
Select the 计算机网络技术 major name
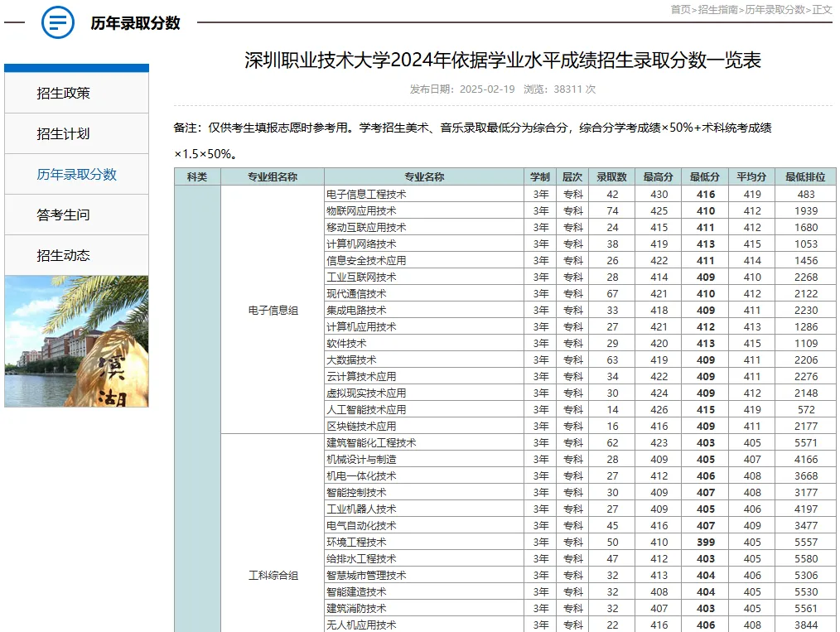pyautogui.click(x=362, y=244)
